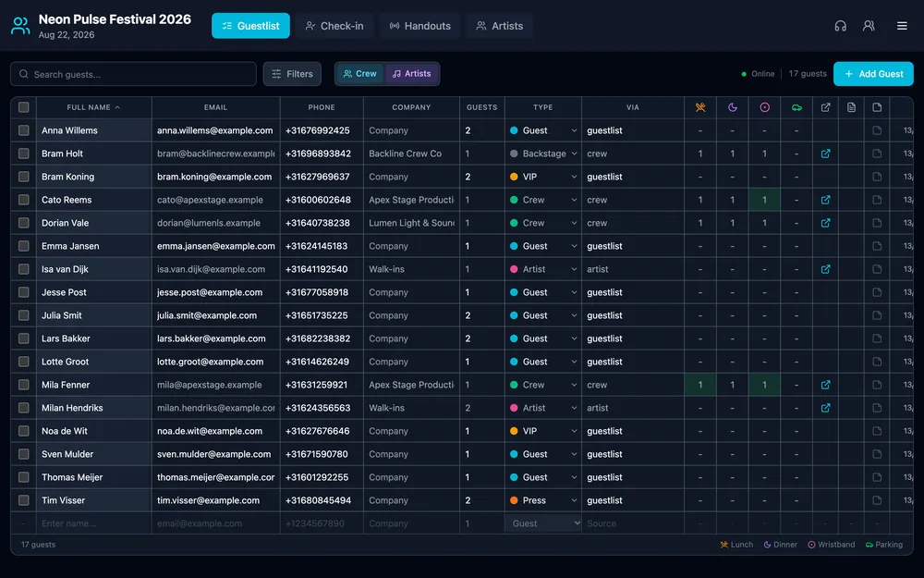
Task: Open Dorian Vale's external link icon
Action: point(825,223)
